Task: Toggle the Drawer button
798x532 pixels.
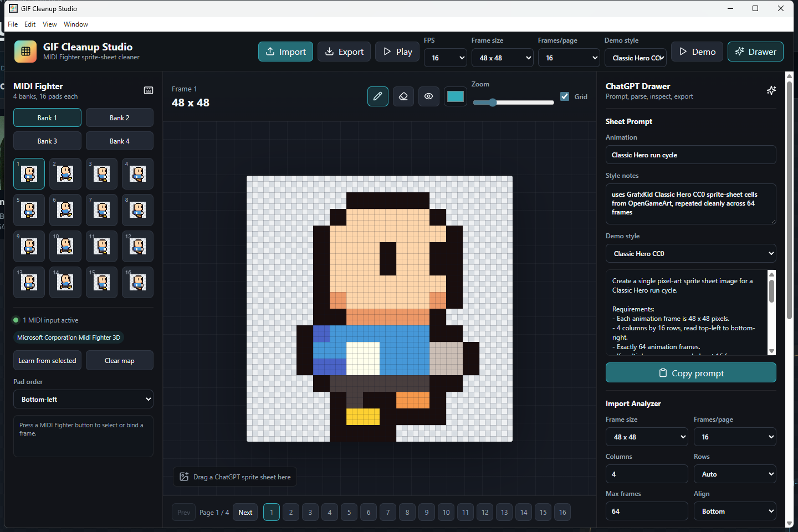Action: pyautogui.click(x=755, y=52)
